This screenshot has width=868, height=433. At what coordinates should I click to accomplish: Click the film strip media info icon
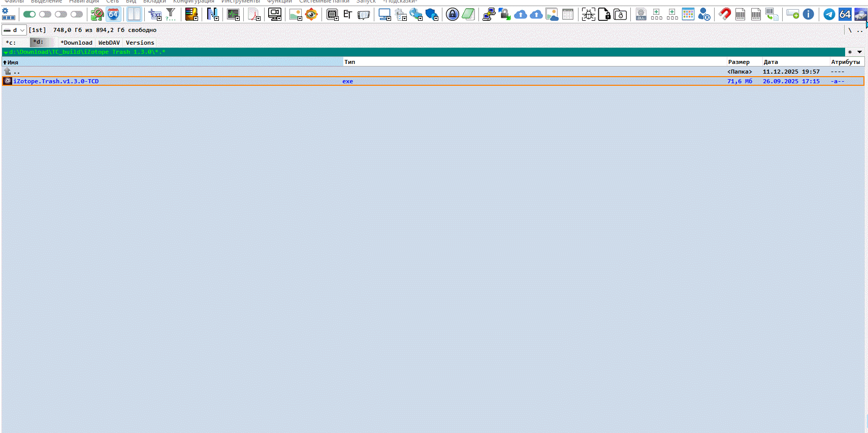click(x=364, y=15)
